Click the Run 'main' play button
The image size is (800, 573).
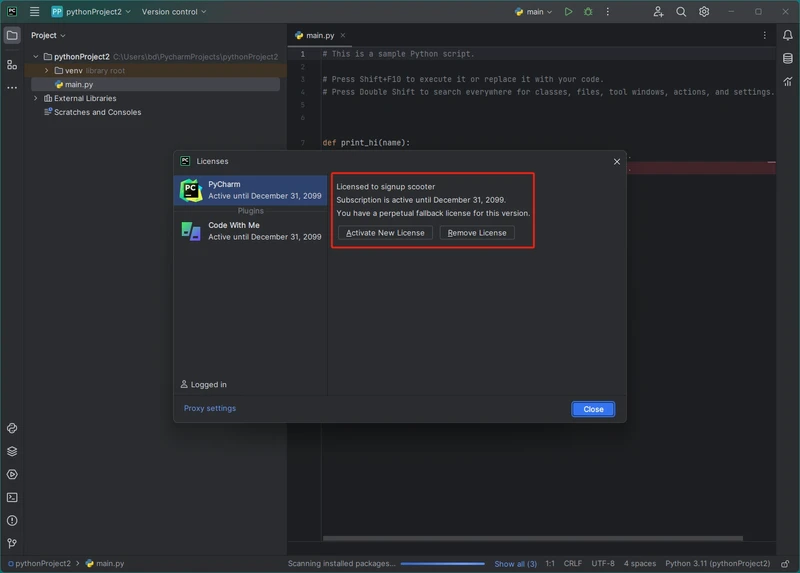coord(568,12)
